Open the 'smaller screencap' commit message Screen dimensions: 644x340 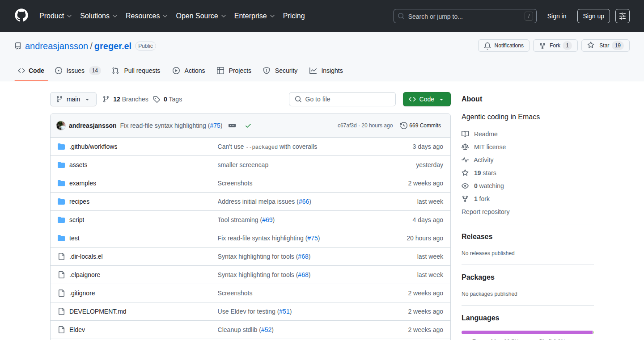[243, 165]
